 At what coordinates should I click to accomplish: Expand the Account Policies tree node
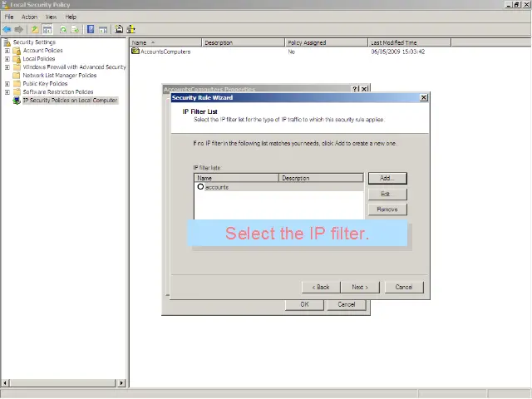click(x=7, y=51)
